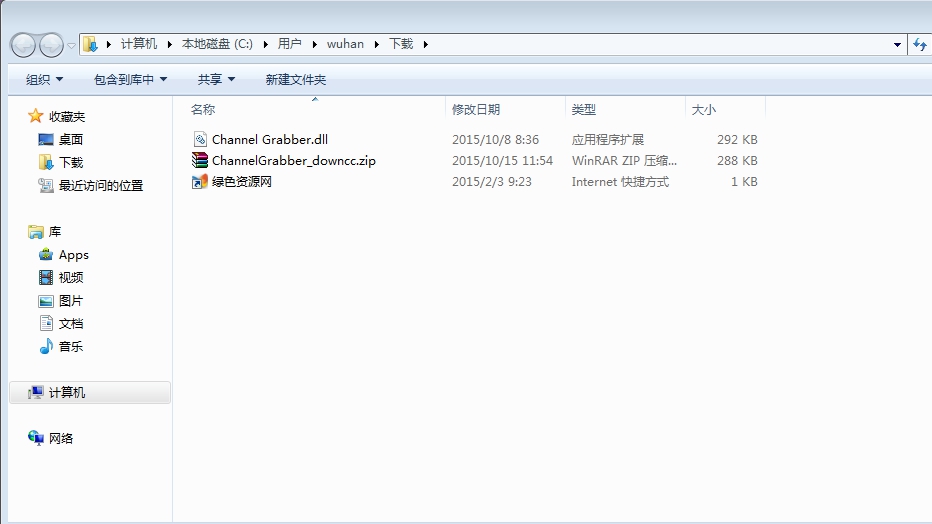Select the ChannelGrabber_downcc.zip archive icon

[200, 160]
